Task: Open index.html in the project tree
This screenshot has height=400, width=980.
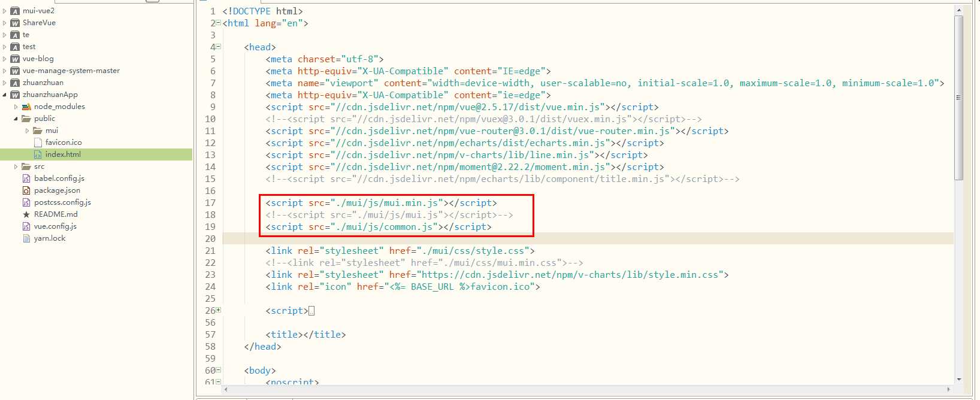Action: (63, 154)
